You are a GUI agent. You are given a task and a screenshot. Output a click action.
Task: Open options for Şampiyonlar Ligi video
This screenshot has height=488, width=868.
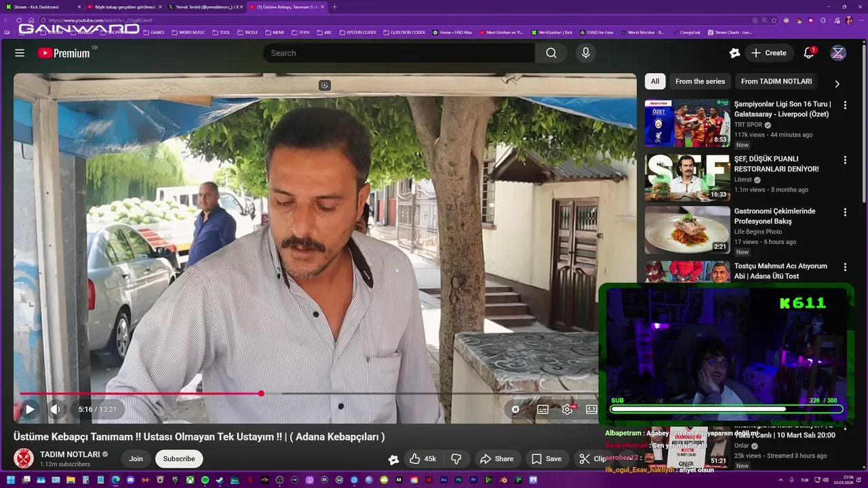[845, 105]
